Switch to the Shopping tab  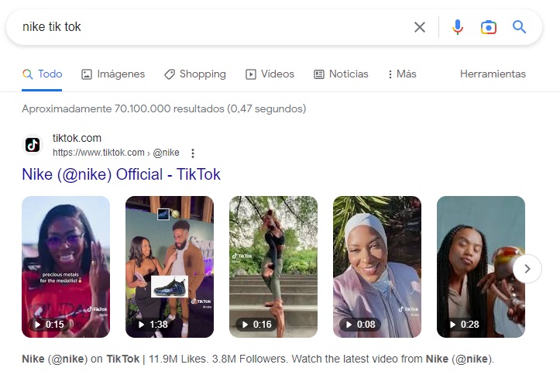point(195,74)
